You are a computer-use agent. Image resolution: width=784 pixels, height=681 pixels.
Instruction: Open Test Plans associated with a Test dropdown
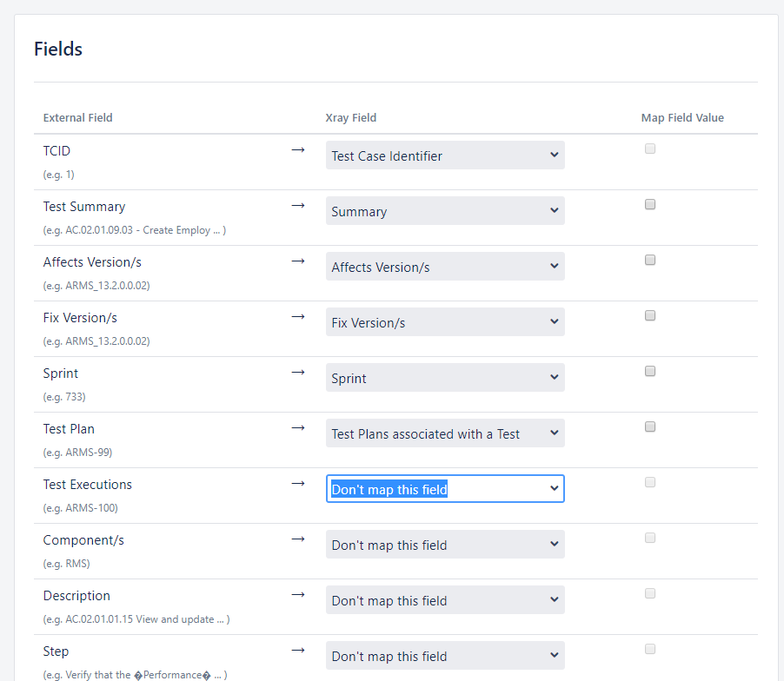coord(445,433)
